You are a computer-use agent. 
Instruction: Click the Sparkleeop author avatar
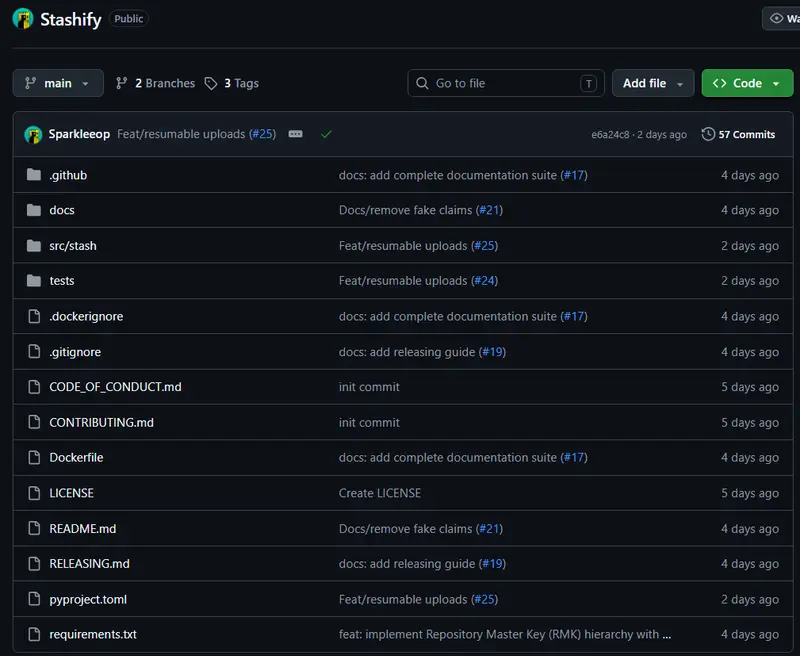coord(33,135)
